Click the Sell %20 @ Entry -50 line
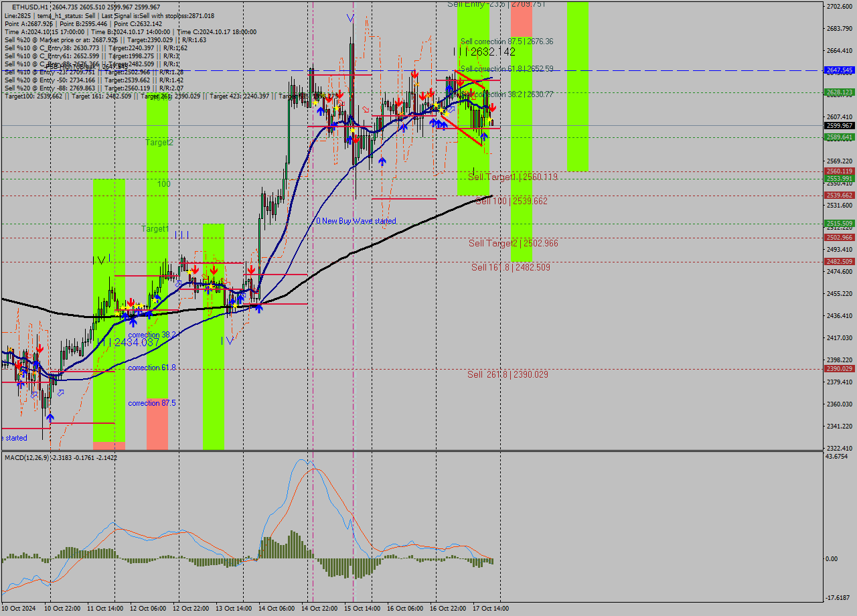The width and height of the screenshot is (857, 616). pos(94,80)
